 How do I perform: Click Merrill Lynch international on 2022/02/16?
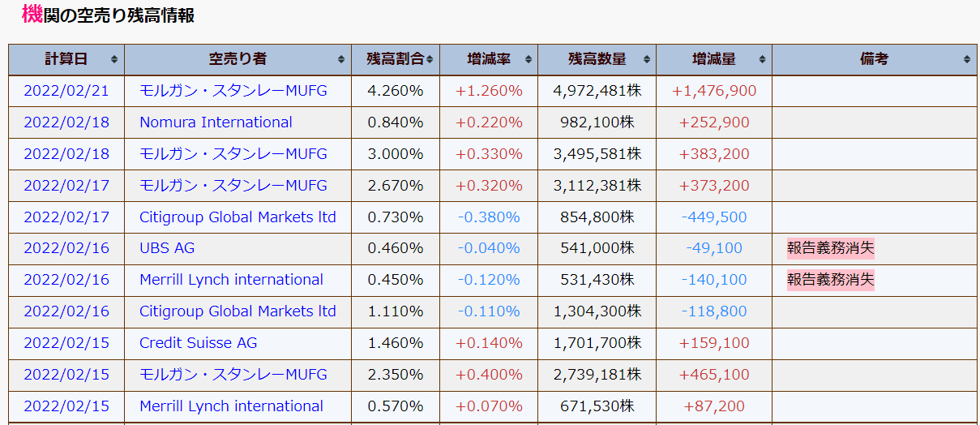231,280
